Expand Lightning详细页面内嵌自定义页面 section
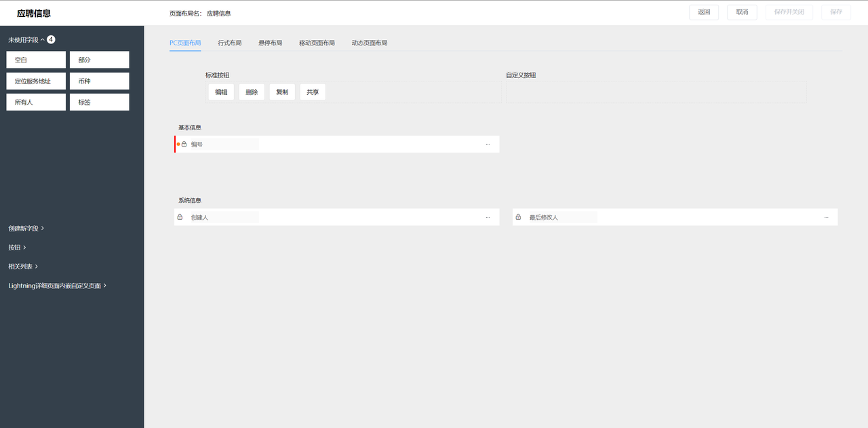The image size is (868, 428). click(57, 286)
